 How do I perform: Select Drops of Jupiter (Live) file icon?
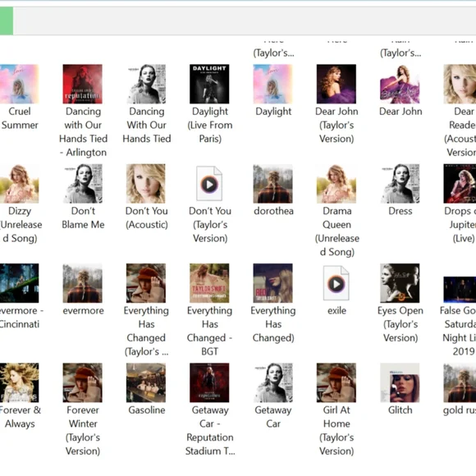pyautogui.click(x=460, y=184)
